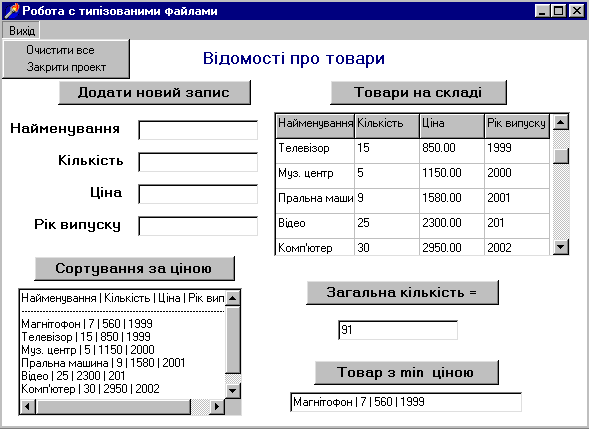Focus the Найменування input field
The width and height of the screenshot is (589, 429).
coord(198,130)
